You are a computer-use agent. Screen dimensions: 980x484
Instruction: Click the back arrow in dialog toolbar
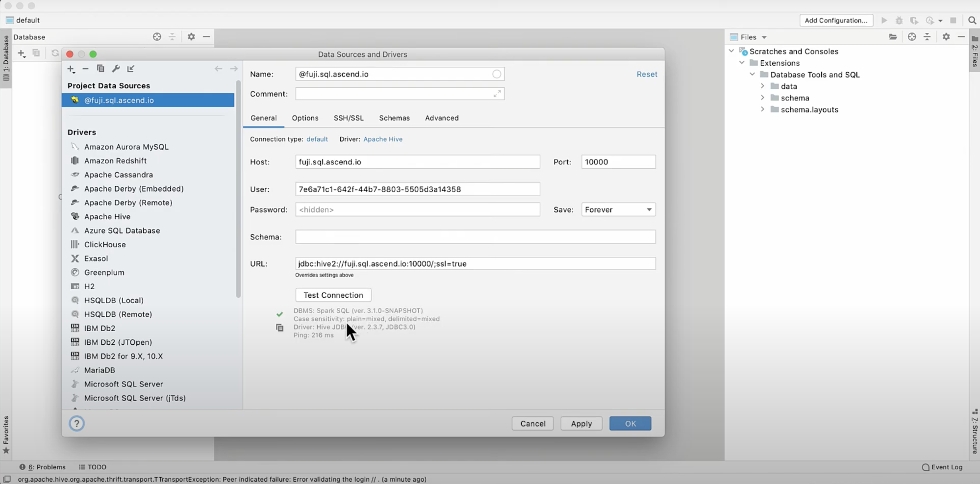[218, 69]
